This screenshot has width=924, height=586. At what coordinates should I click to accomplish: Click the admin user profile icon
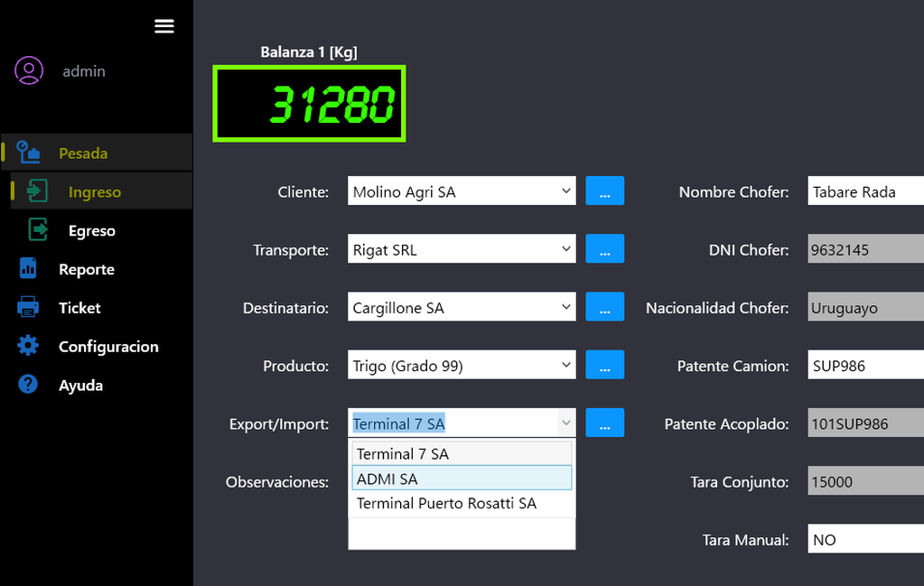pos(29,70)
